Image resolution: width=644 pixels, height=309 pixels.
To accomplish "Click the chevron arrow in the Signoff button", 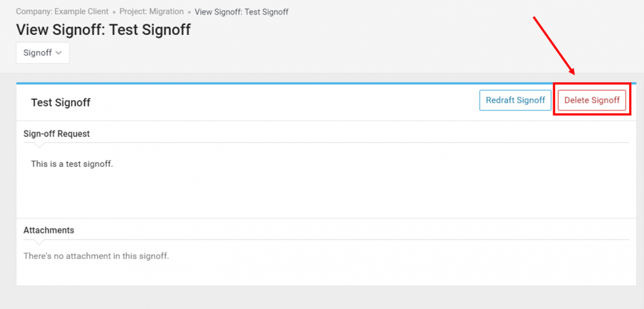I will [x=59, y=53].
